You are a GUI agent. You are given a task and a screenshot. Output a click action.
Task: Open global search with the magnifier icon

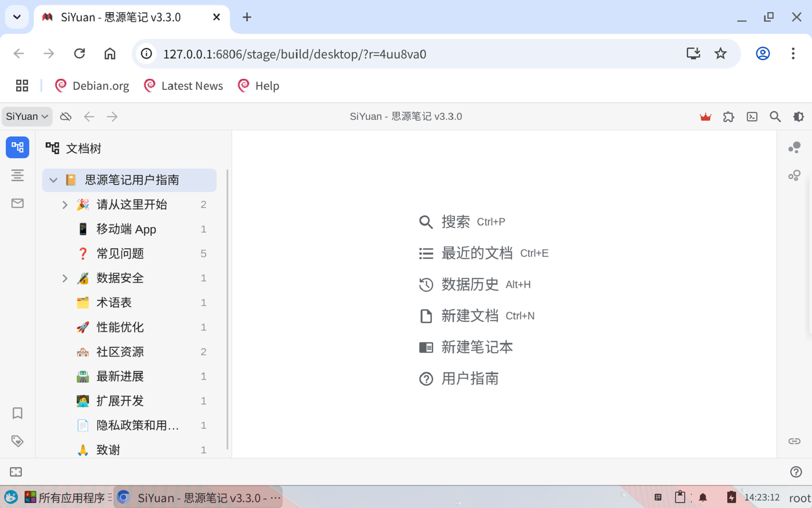[775, 116]
